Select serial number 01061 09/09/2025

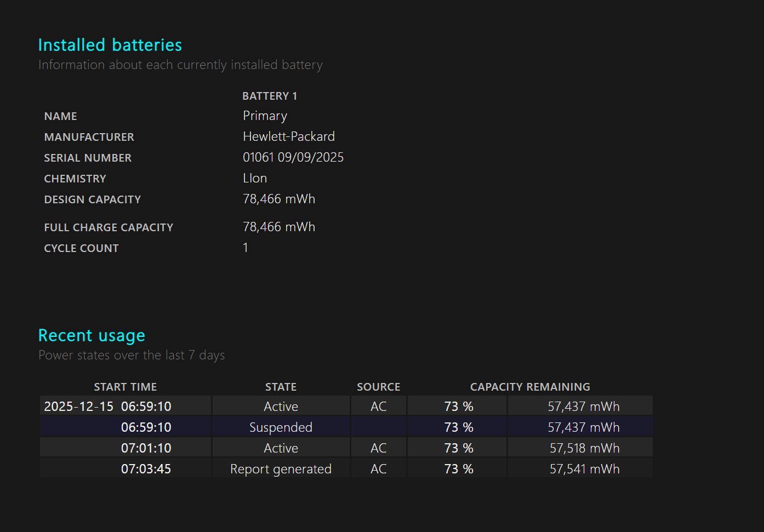[293, 157]
